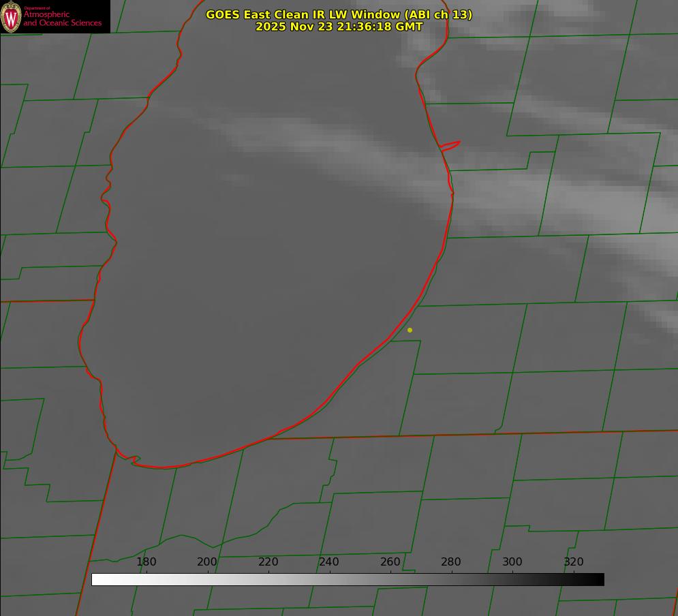The height and width of the screenshot is (616, 678).
Task: Click the 300 colorbar tick label
Action: click(512, 562)
